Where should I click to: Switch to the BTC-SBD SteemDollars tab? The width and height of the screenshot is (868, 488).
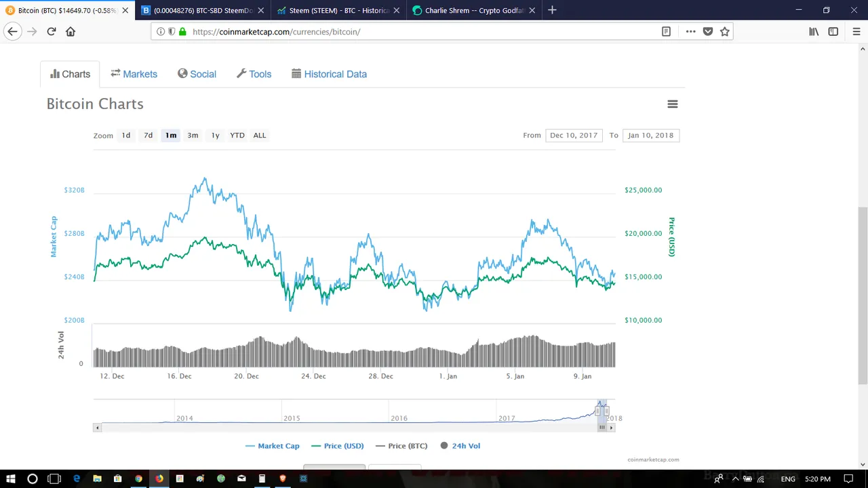click(x=203, y=10)
